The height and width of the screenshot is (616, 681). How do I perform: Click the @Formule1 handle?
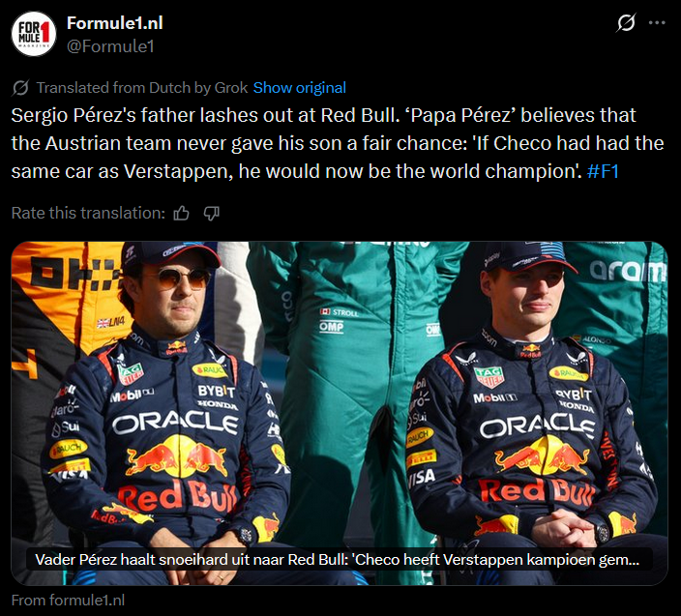(109, 45)
